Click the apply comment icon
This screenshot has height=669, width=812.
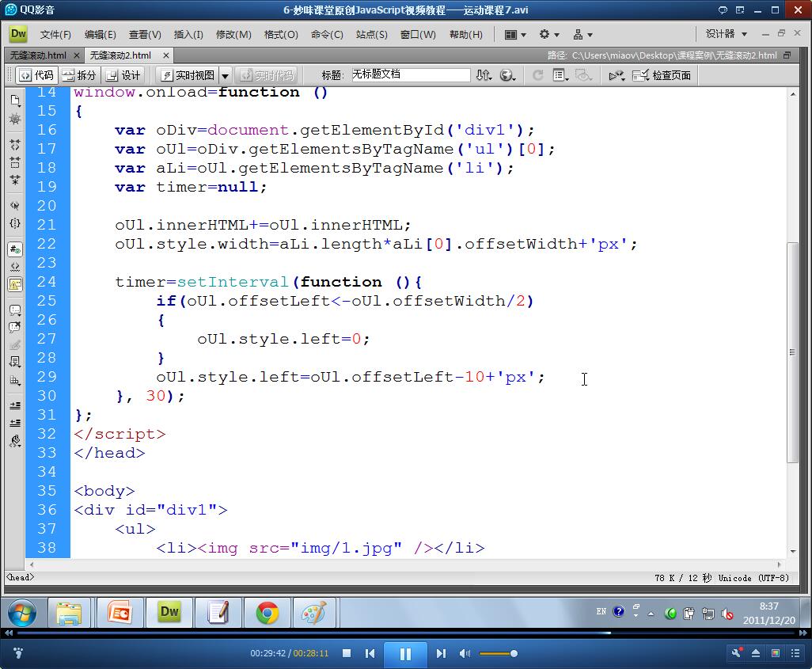(x=15, y=310)
